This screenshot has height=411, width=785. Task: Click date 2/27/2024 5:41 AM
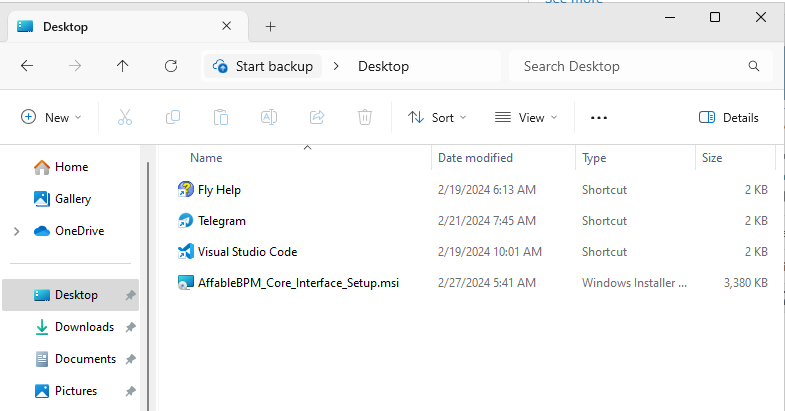click(x=487, y=283)
